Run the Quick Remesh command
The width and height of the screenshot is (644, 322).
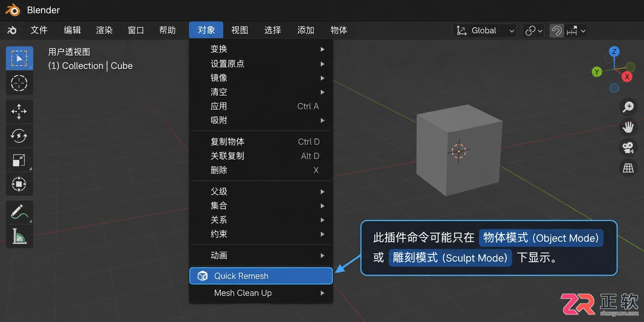[261, 276]
